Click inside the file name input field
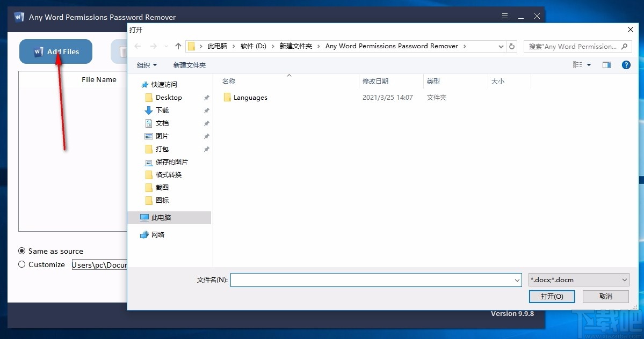 [x=371, y=279]
